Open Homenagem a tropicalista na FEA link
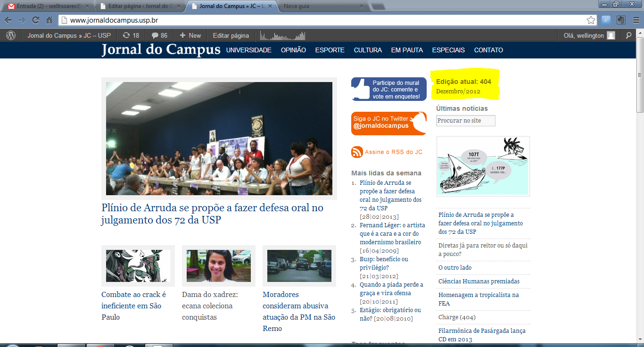This screenshot has height=347, width=644. tap(479, 299)
